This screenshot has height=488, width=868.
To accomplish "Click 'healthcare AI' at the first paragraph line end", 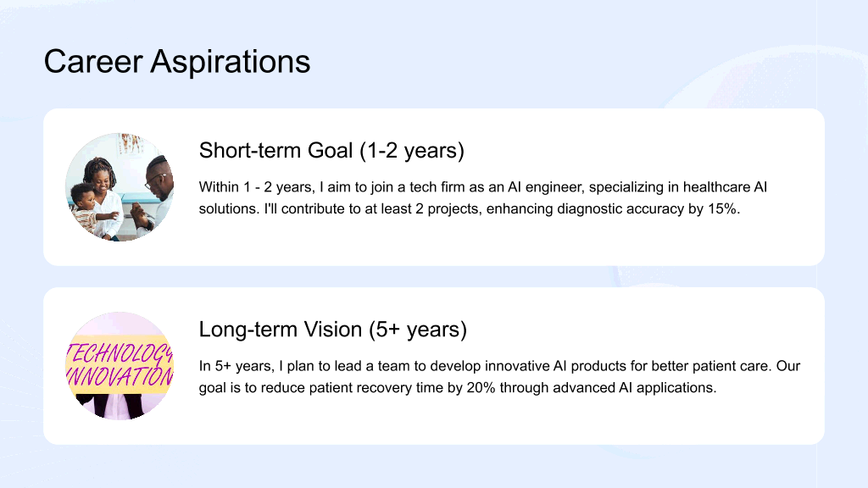I will 725,187.
